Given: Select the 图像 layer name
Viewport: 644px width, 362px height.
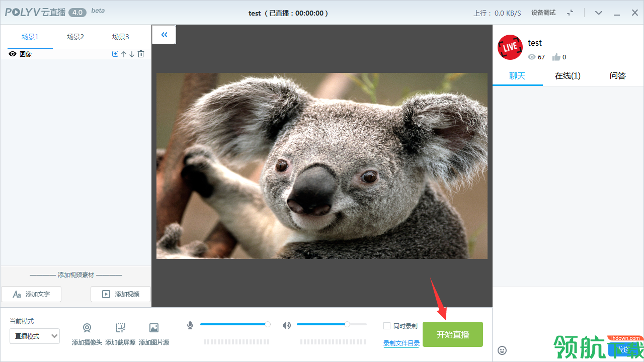Looking at the screenshot, I should coord(26,54).
